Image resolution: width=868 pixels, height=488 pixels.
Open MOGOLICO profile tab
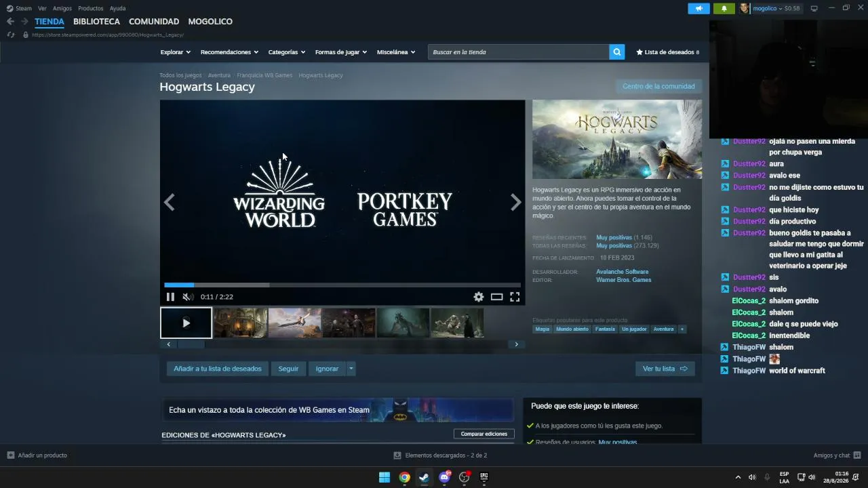pyautogui.click(x=210, y=22)
